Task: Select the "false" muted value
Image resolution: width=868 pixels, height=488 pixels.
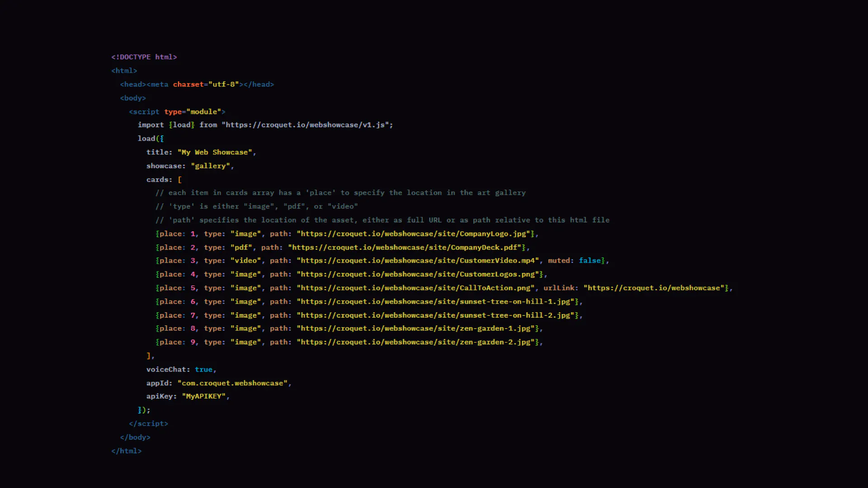Action: pos(590,261)
